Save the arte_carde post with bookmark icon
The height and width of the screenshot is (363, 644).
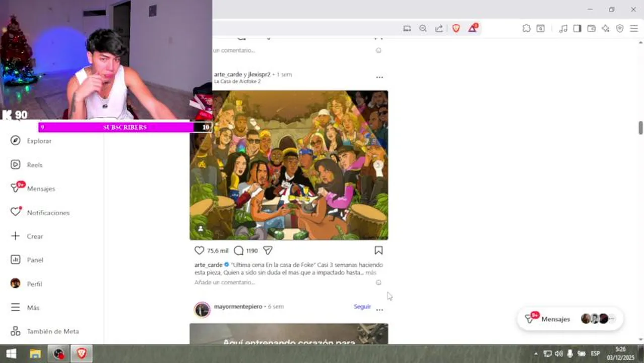pyautogui.click(x=378, y=251)
